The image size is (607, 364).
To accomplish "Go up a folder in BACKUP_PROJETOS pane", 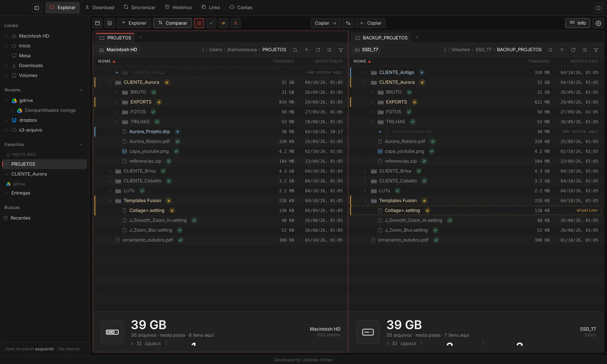I will [x=562, y=50].
